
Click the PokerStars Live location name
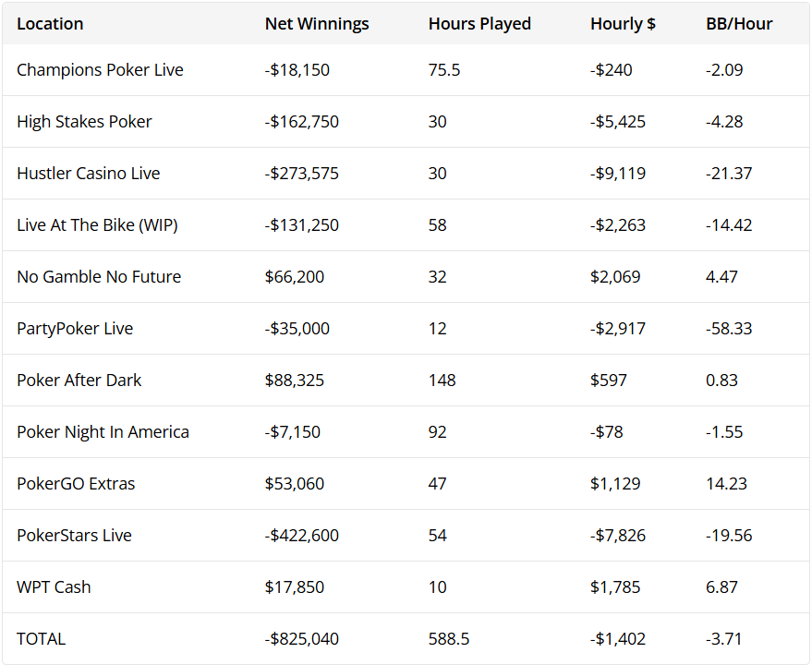(74, 536)
